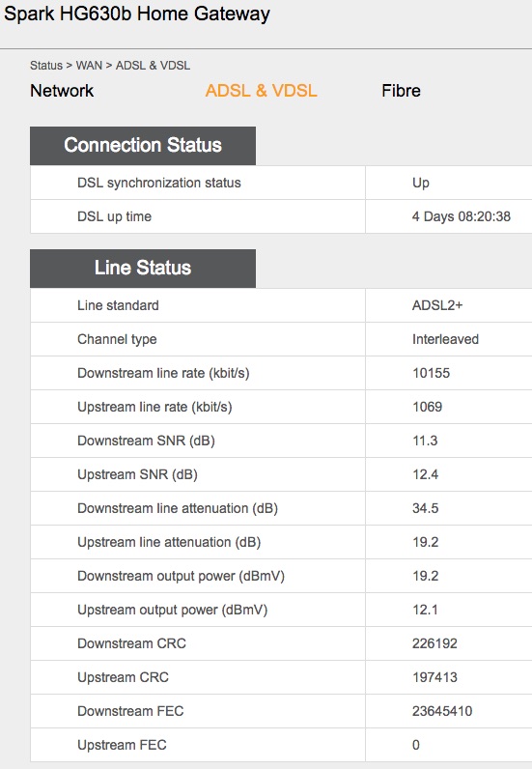532x769 pixels.
Task: Click the Upstream output power (dBmV) label
Action: coord(172,610)
